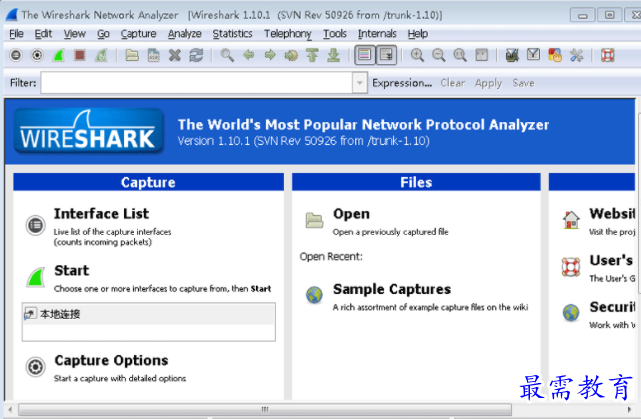Find a packet with magnifier icon
Viewport: 641px width, 419px height.
[227, 55]
